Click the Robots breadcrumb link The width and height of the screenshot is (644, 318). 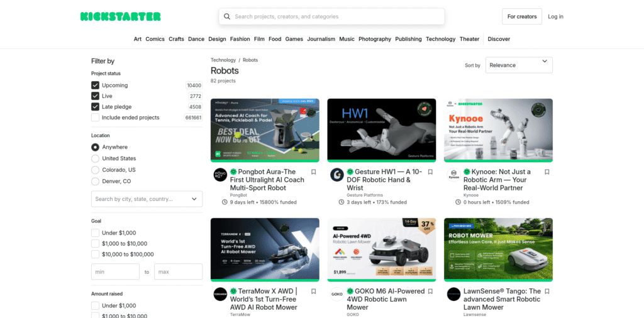(250, 60)
